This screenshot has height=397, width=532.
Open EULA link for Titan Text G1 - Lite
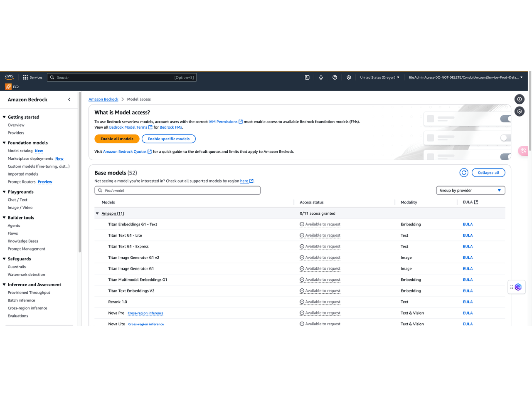(x=467, y=235)
